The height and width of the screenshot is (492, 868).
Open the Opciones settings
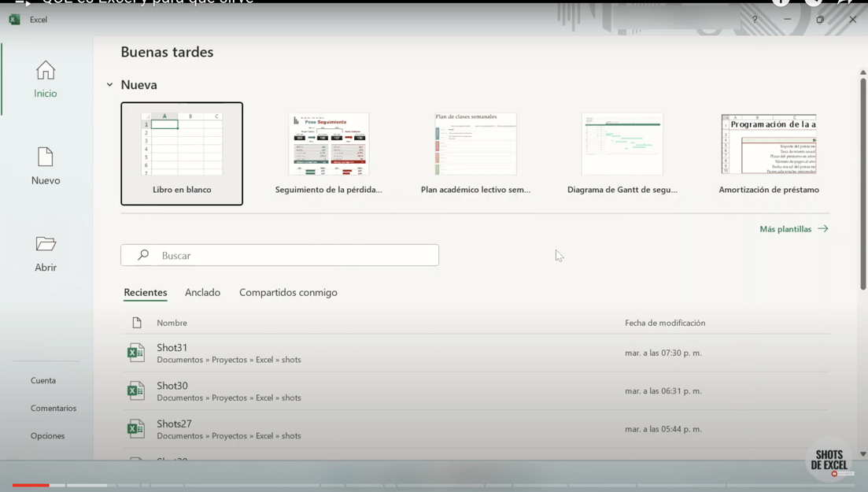click(x=47, y=435)
